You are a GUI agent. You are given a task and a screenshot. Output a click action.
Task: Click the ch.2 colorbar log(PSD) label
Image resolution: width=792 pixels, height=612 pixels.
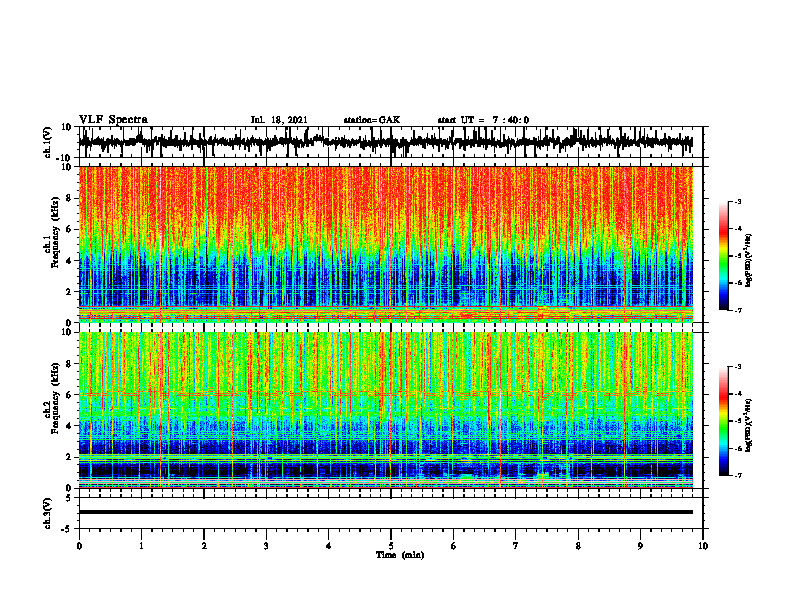(x=748, y=425)
